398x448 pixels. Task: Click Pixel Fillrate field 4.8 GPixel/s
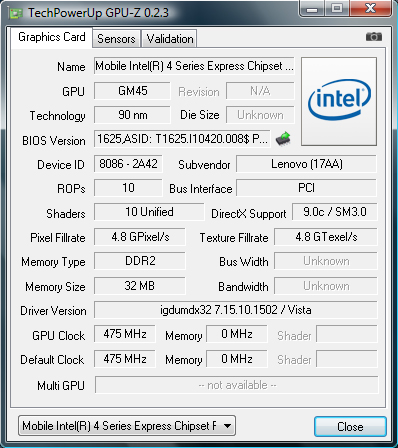(140, 237)
